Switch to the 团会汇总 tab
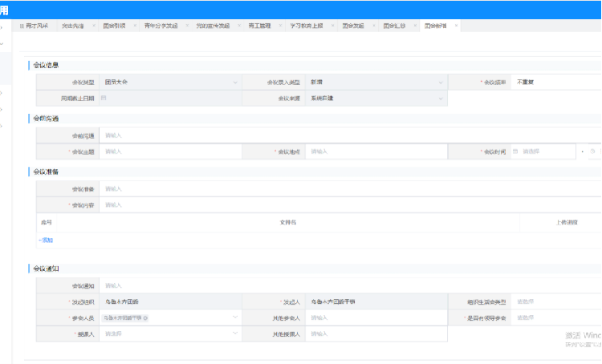The height and width of the screenshot is (364, 602). tap(394, 26)
